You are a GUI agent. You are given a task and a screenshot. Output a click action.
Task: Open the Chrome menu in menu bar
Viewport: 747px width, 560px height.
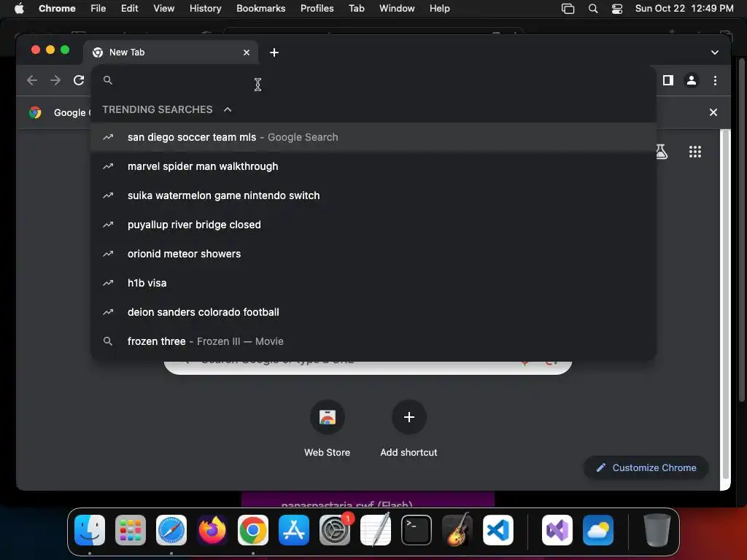click(x=57, y=8)
